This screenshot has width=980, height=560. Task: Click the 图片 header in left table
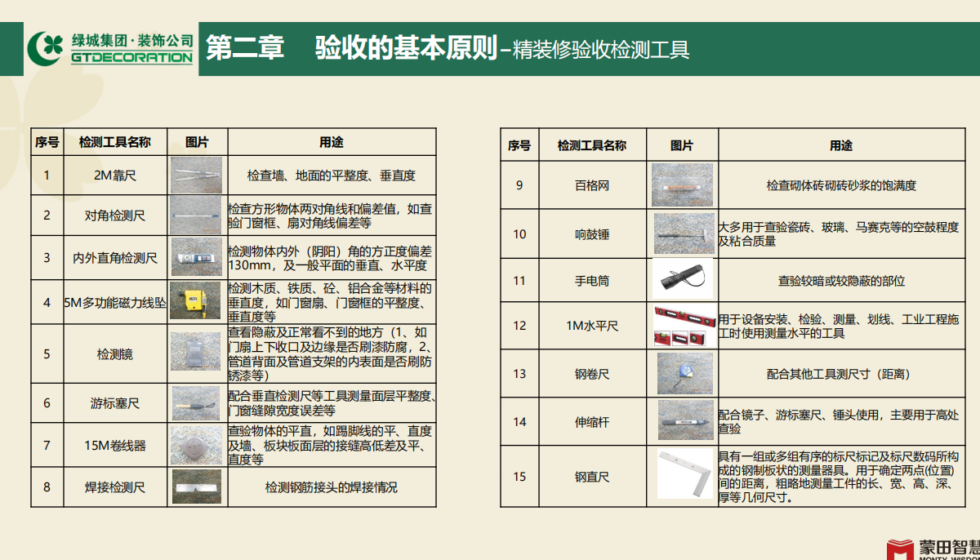[197, 142]
